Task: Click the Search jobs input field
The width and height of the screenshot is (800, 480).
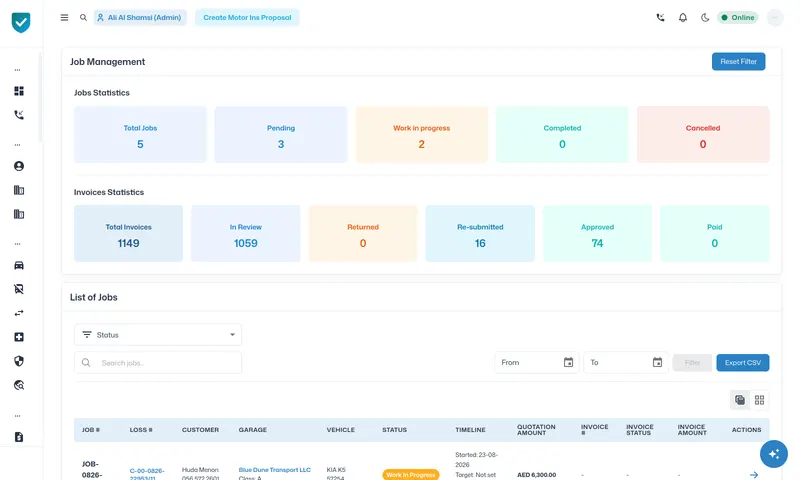Action: coord(158,363)
